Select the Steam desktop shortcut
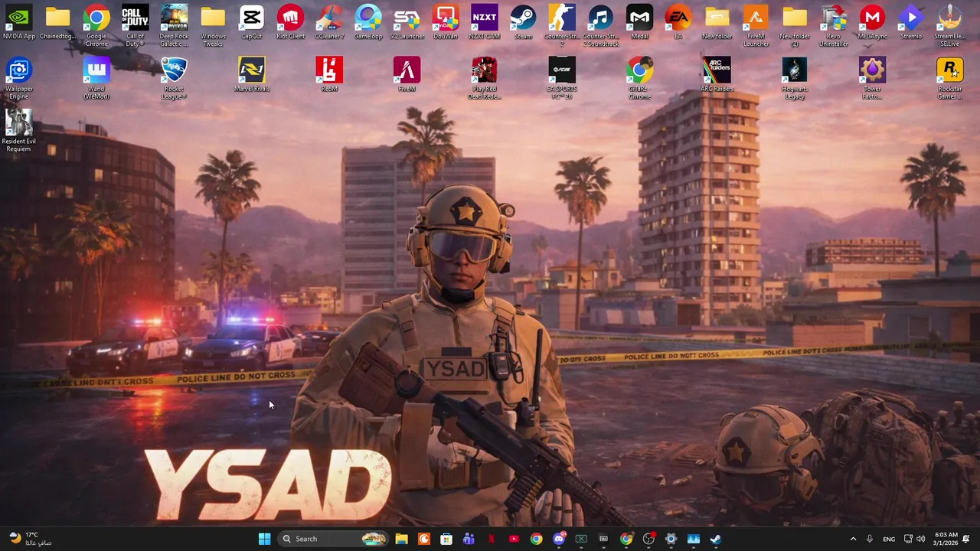Viewport: 980px width, 551px height. point(523,22)
